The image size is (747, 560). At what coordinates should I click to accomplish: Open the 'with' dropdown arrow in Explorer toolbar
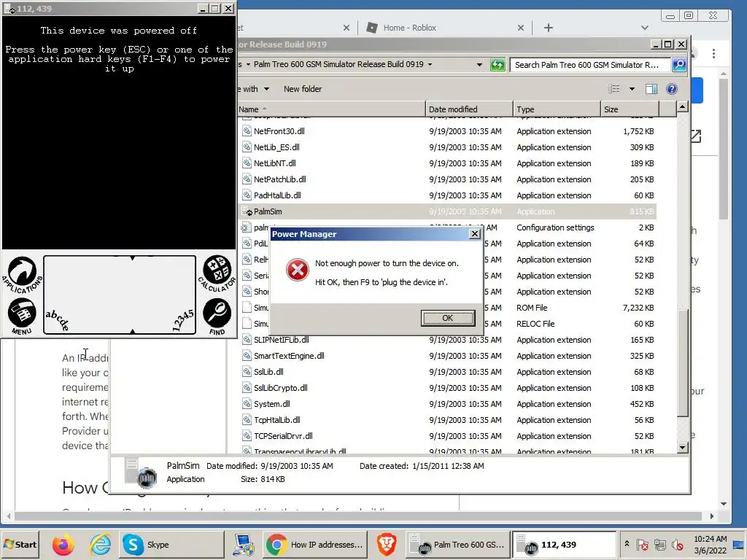click(267, 89)
